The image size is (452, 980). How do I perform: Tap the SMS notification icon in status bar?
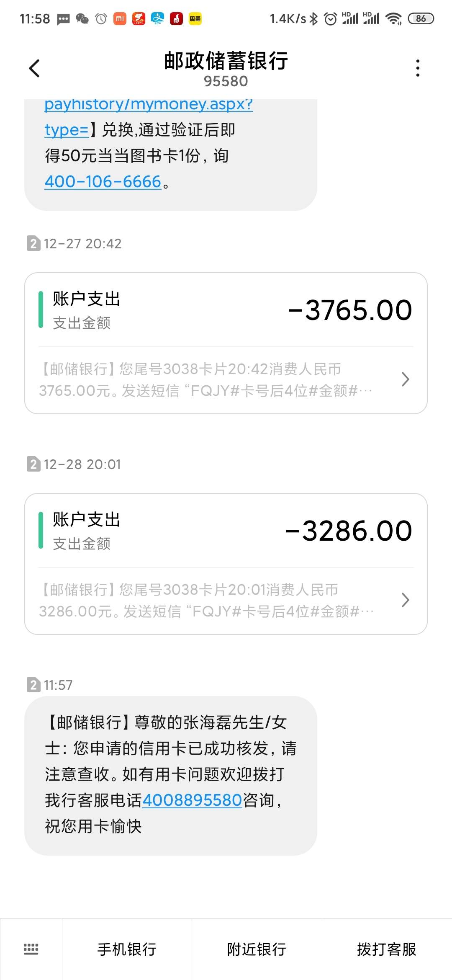pyautogui.click(x=63, y=19)
